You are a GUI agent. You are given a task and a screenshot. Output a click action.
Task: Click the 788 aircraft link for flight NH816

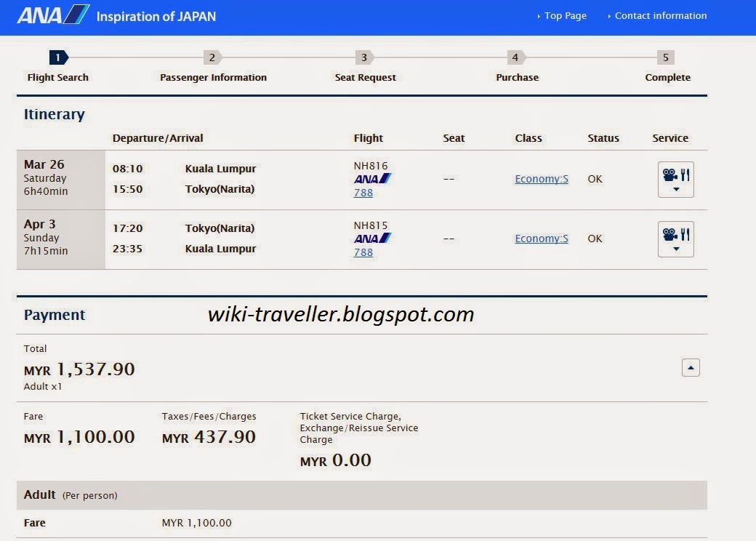[363, 192]
